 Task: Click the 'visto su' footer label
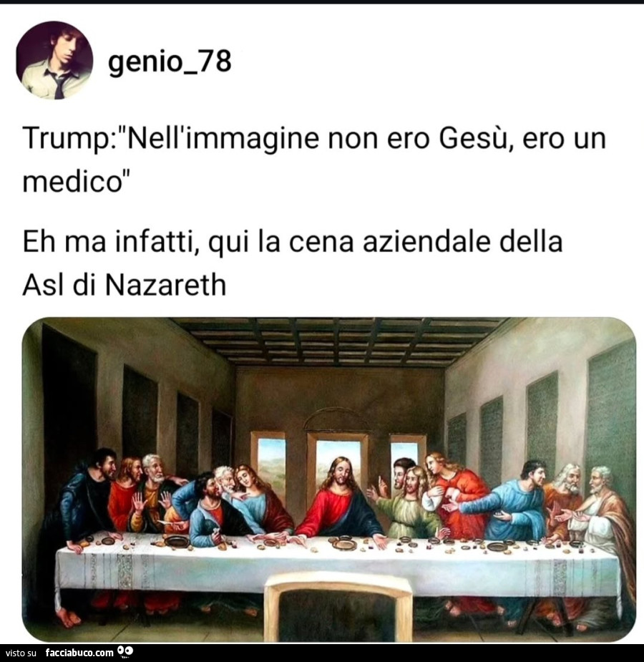(x=21, y=653)
